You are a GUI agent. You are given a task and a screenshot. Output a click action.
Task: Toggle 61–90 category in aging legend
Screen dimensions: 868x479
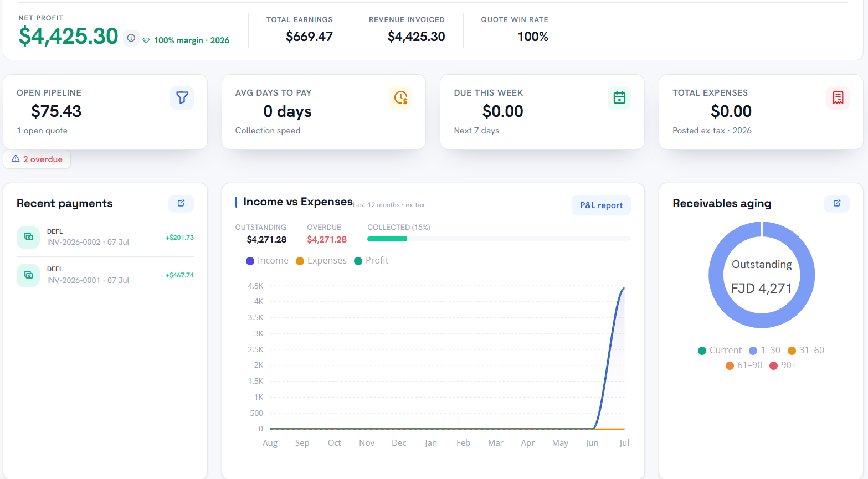(x=744, y=365)
